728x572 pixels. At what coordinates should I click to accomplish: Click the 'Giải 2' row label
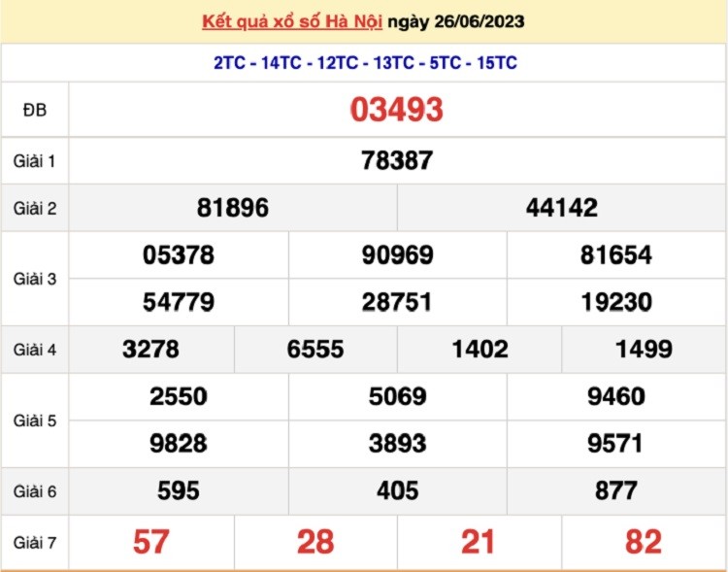tap(35, 208)
